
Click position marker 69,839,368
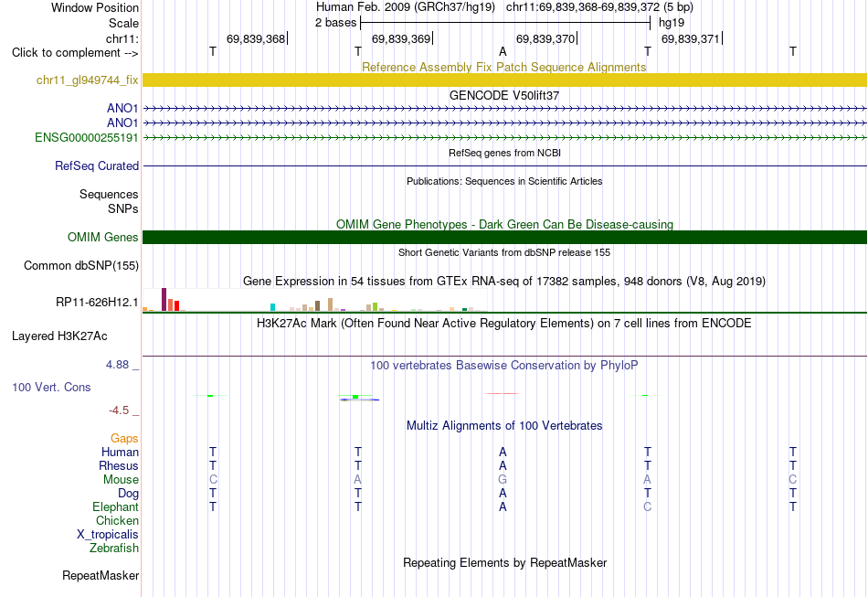(257, 38)
